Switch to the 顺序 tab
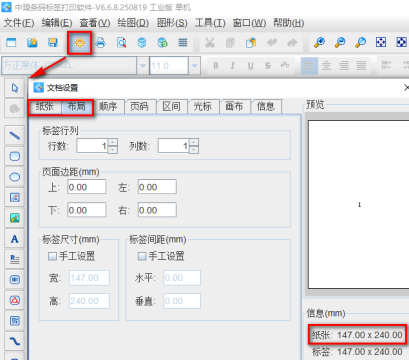The height and width of the screenshot is (361, 409). pyautogui.click(x=108, y=107)
